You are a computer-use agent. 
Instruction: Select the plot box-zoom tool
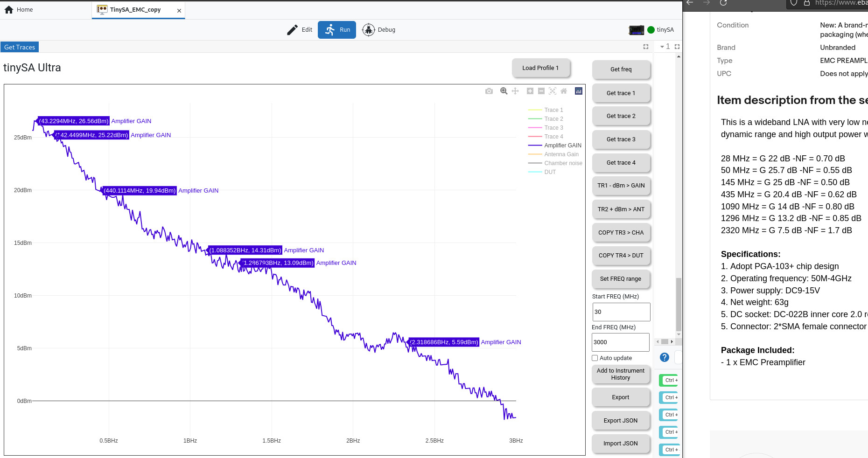(504, 91)
